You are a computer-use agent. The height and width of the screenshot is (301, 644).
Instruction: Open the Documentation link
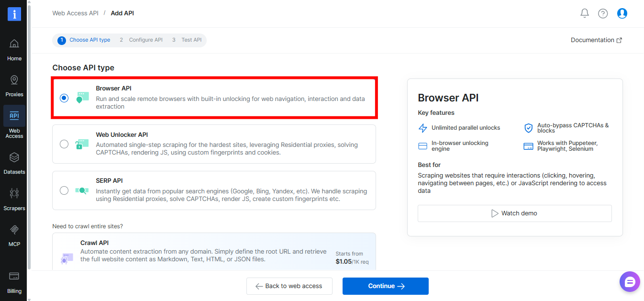(x=596, y=40)
